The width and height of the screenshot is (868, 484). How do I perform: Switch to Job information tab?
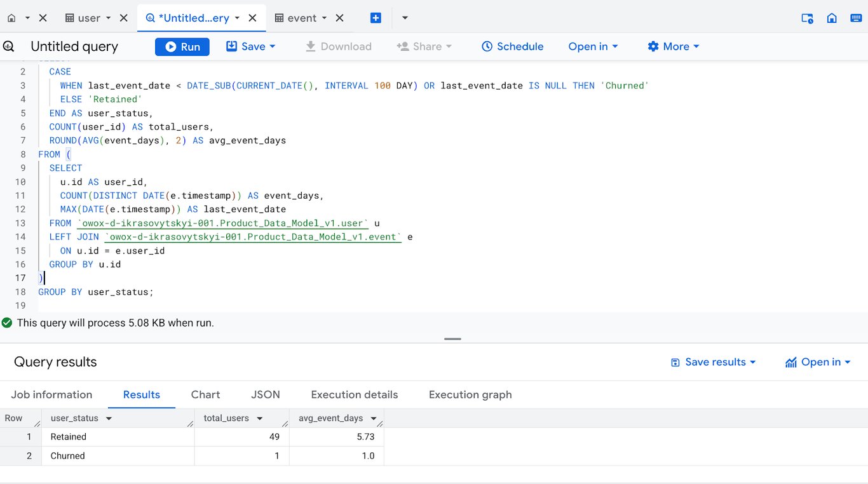[51, 394]
